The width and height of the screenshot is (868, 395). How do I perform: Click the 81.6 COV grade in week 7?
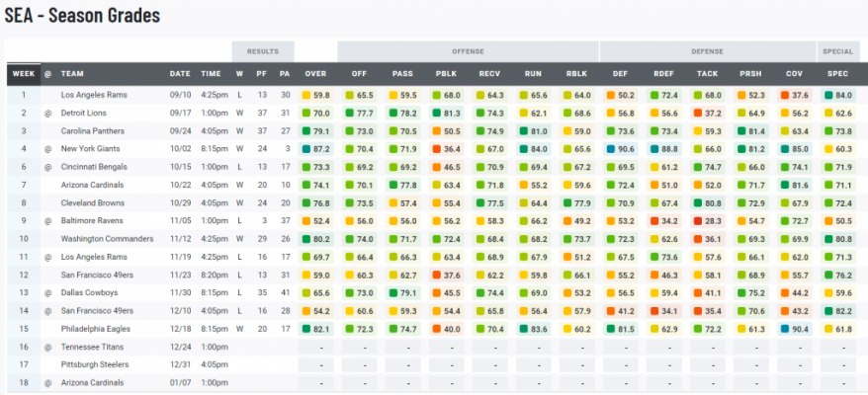pyautogui.click(x=794, y=185)
